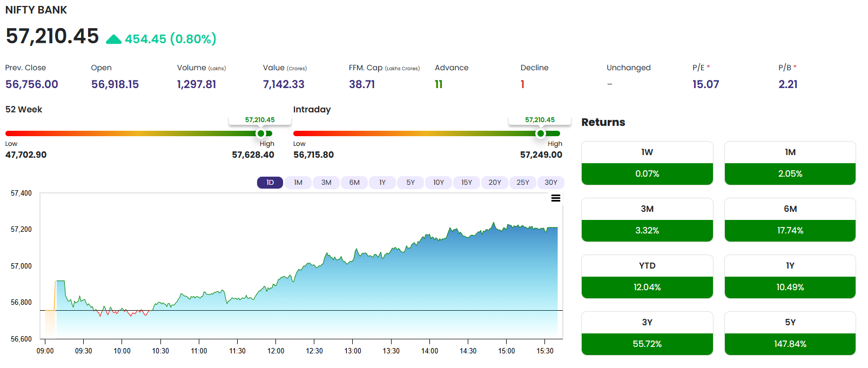
Task: Show the 15Y chart range
Action: [x=467, y=183]
